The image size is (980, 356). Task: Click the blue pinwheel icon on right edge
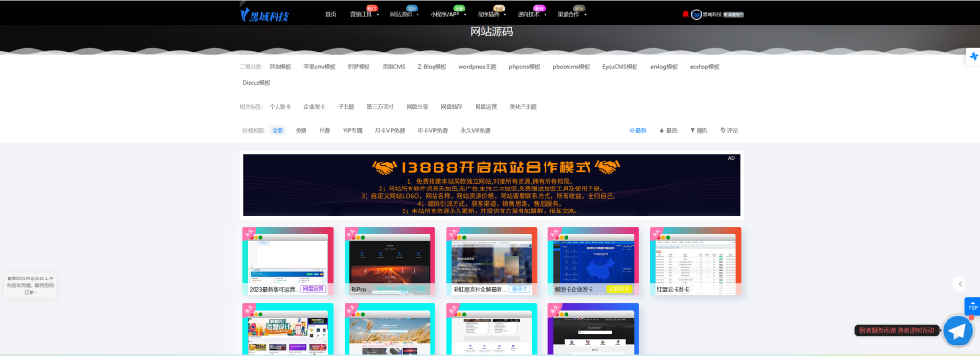pyautogui.click(x=973, y=56)
